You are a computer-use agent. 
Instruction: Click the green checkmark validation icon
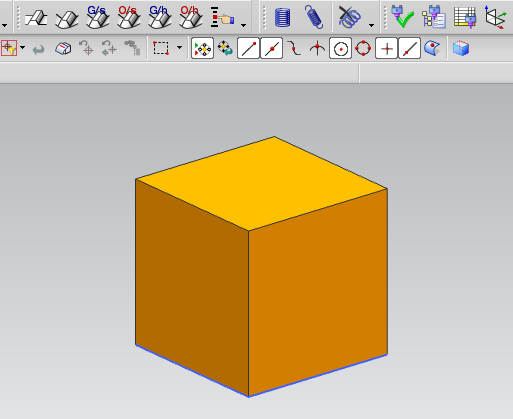[x=403, y=16]
